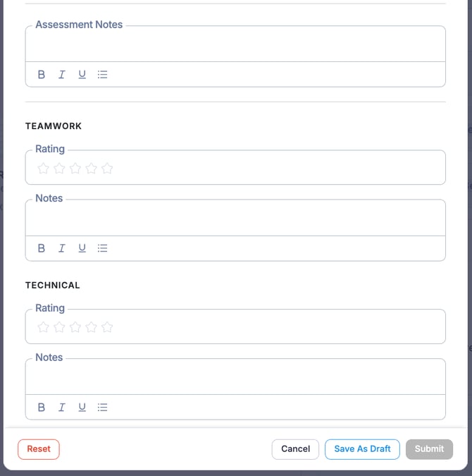Viewport: 472px width, 476px height.
Task: Toggle bold in Teamwork Notes editor
Action: (x=42, y=248)
